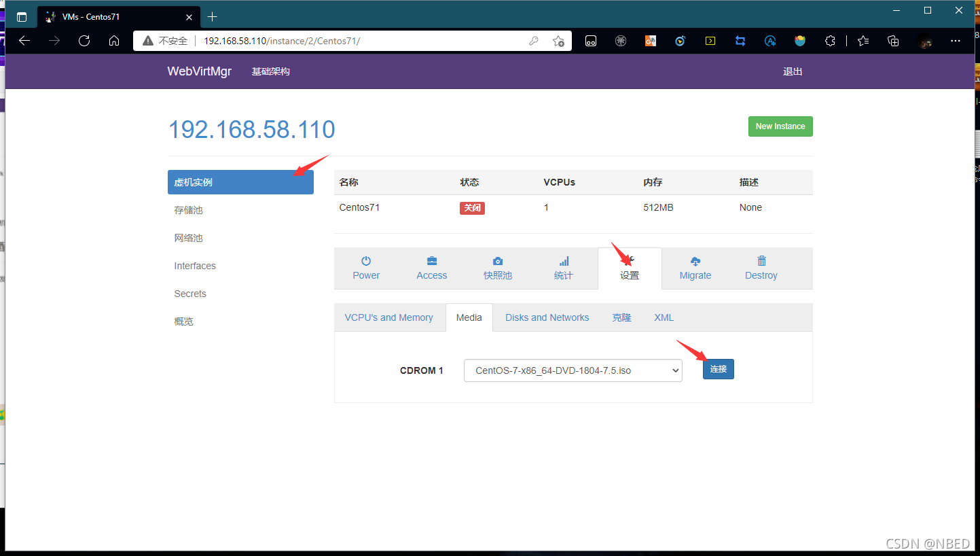Select the Media sub-tab
The image size is (980, 556).
[469, 317]
